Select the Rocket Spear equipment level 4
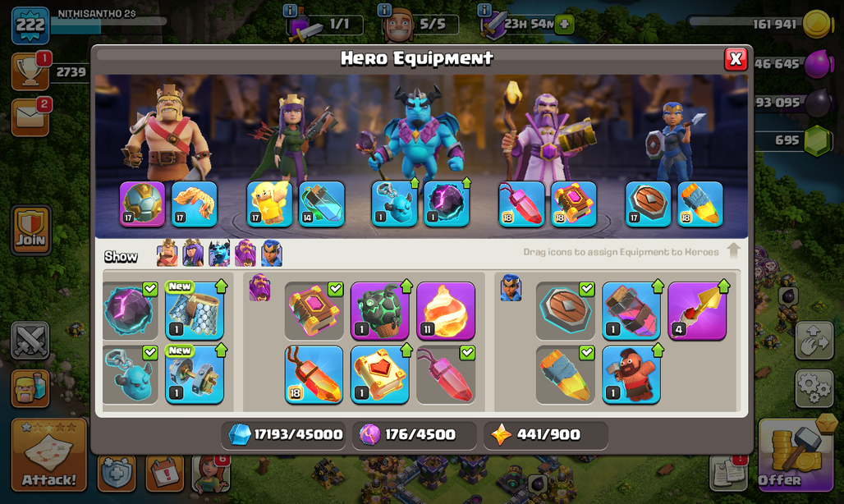 pos(697,311)
